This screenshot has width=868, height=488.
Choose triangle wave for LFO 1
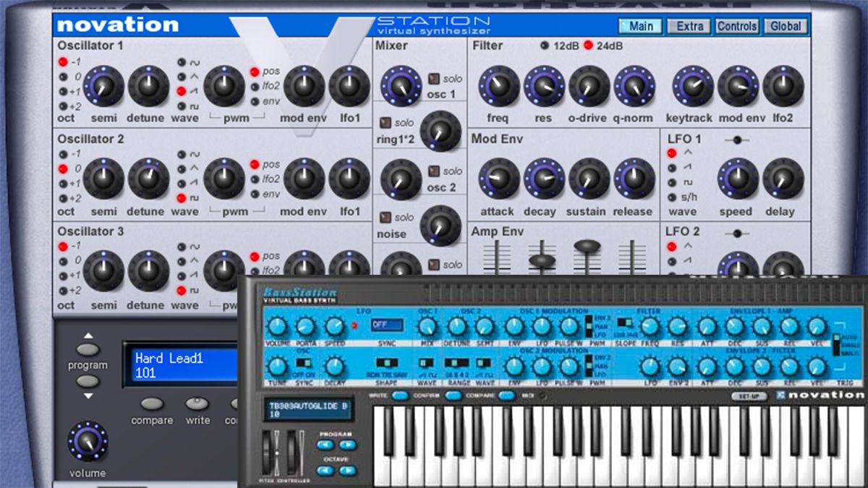672,153
